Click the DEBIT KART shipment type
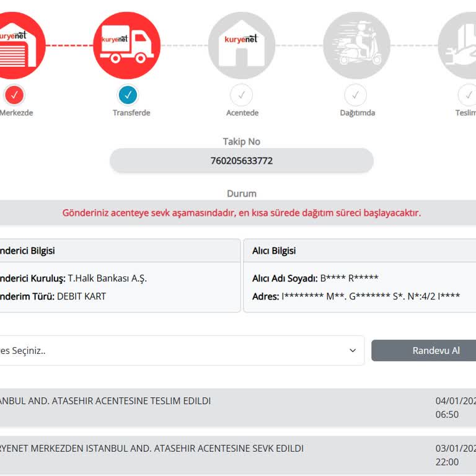The height and width of the screenshot is (476, 476). tap(81, 296)
